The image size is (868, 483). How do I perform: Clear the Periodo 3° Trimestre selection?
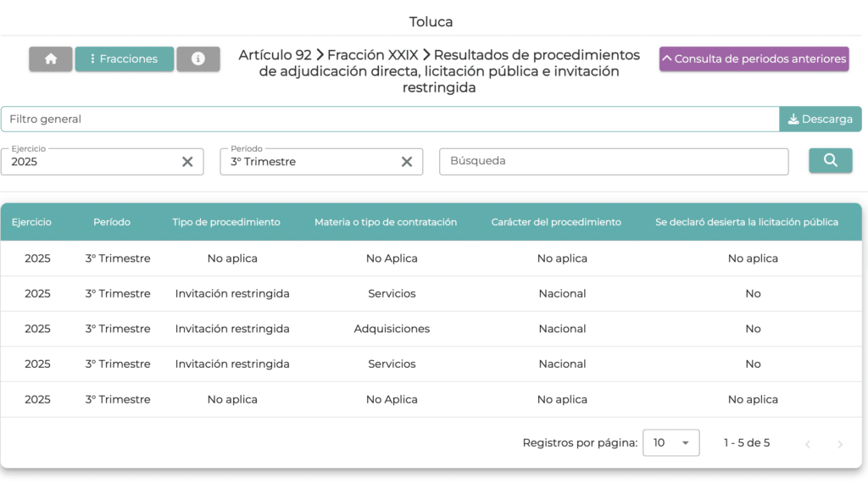pos(406,162)
